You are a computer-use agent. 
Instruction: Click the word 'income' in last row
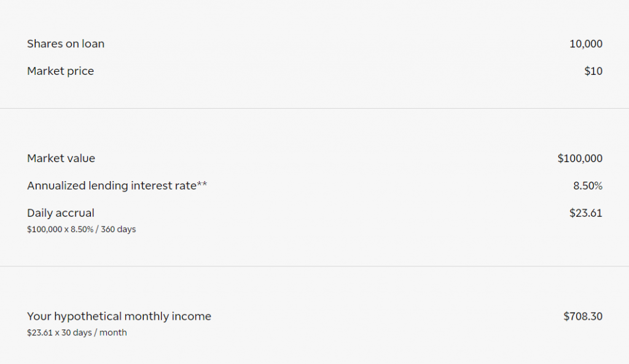click(192, 316)
